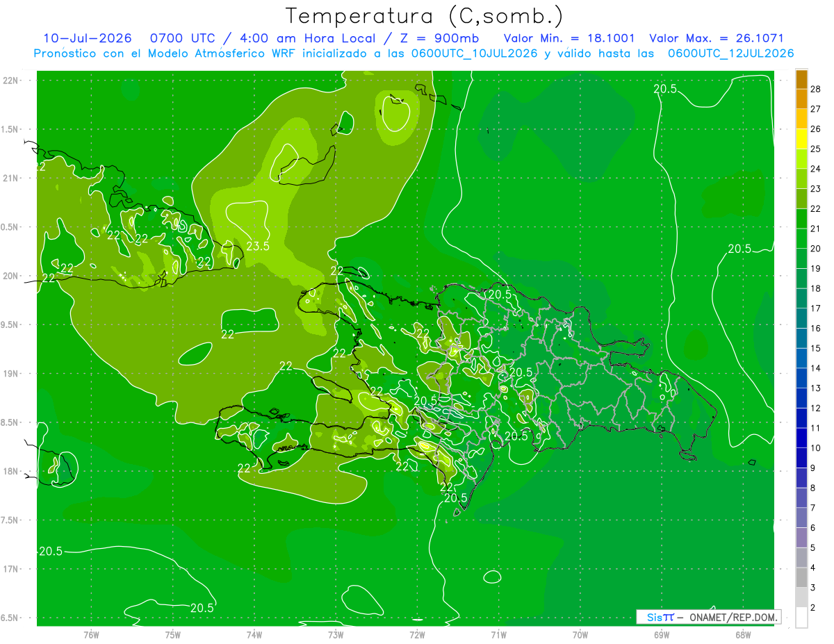
Task: Click the '0600UTC_10JUL2026' initialization time
Action: pos(474,53)
